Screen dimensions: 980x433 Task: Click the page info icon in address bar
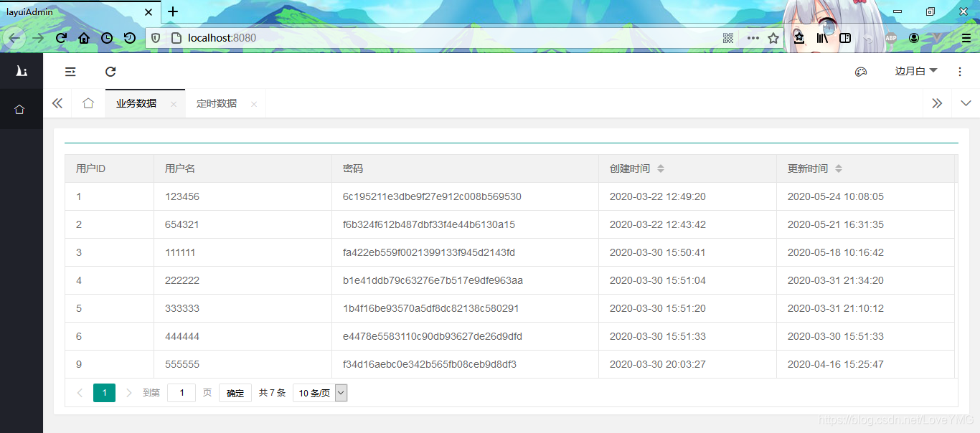[176, 38]
